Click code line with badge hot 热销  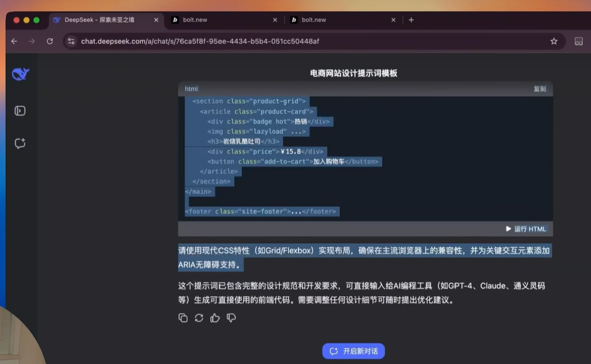tap(268, 121)
